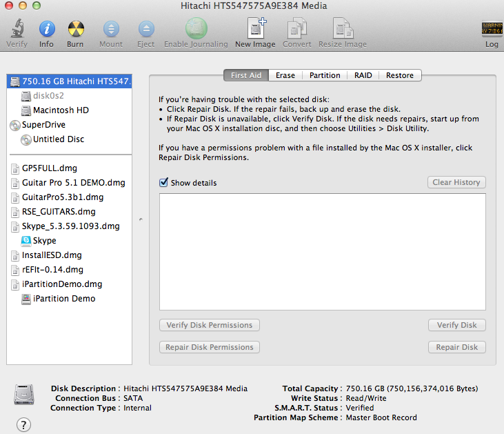Select the disk0s2 volume
The width and height of the screenshot is (504, 434).
coord(69,95)
